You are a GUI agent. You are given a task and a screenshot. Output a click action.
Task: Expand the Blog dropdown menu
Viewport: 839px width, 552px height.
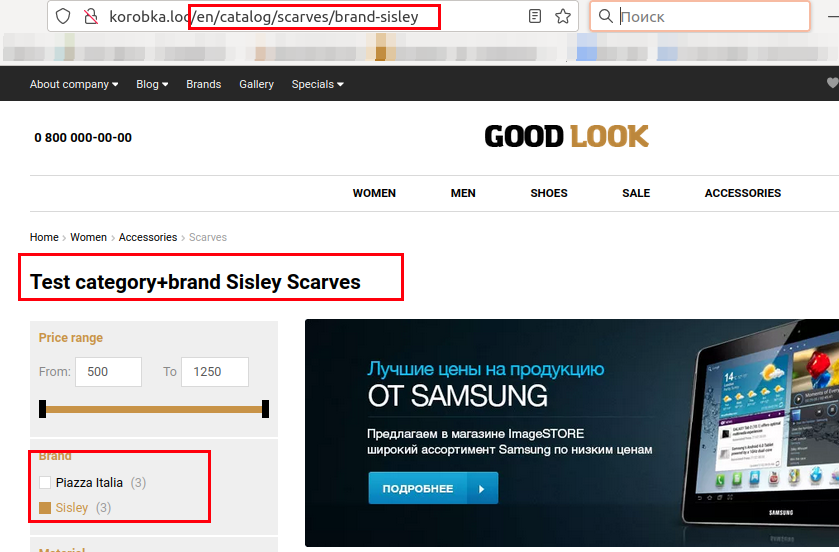152,84
